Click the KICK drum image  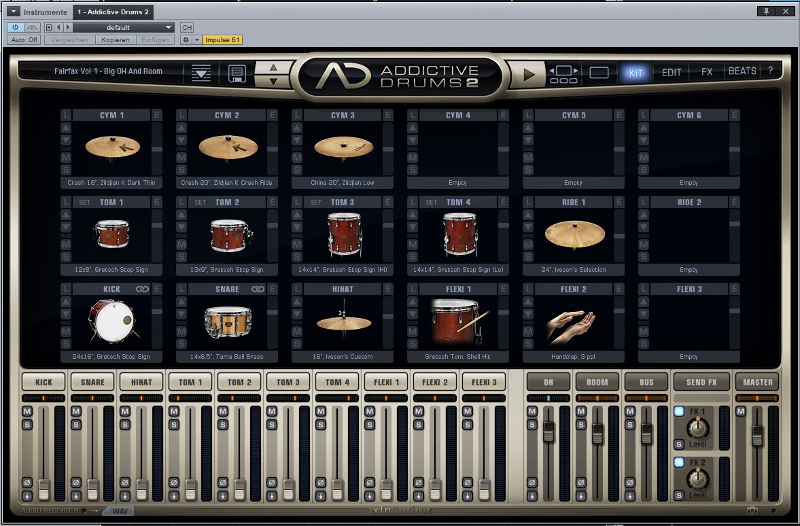[112, 321]
